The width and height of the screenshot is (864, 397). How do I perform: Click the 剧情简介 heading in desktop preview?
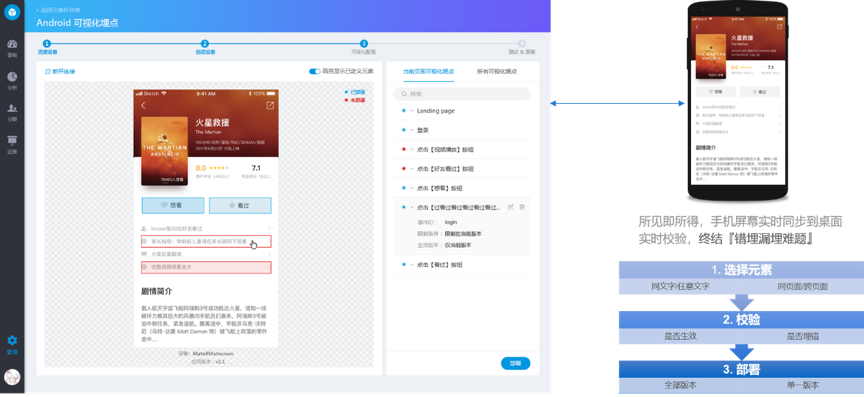tap(156, 291)
